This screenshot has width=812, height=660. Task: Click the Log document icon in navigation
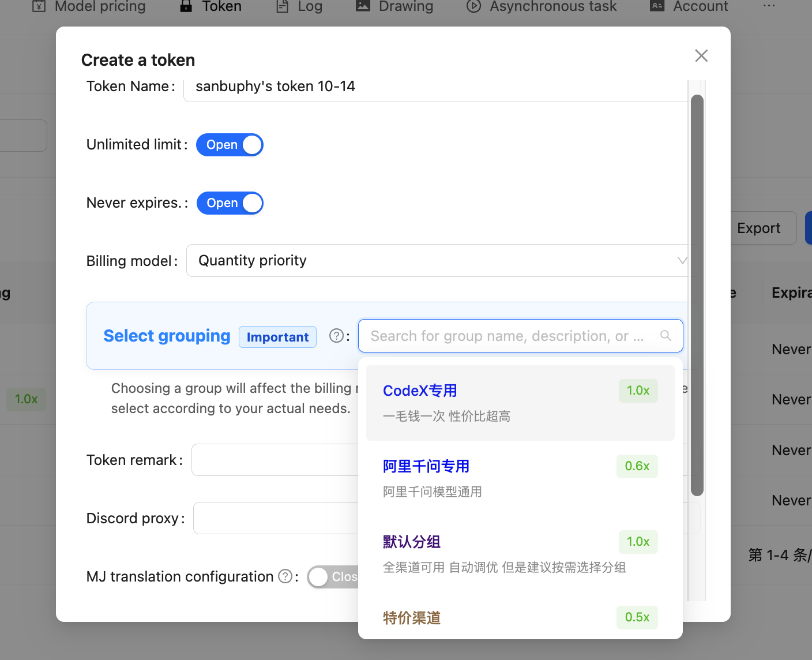point(282,6)
